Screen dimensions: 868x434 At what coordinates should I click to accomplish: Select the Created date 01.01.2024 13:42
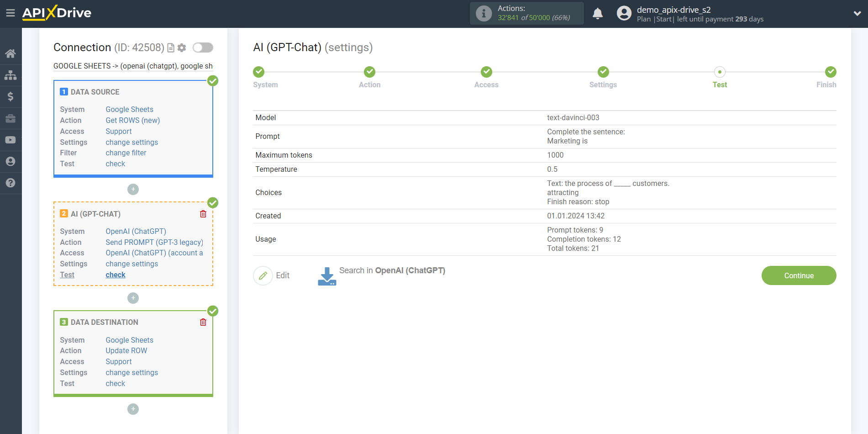point(576,216)
